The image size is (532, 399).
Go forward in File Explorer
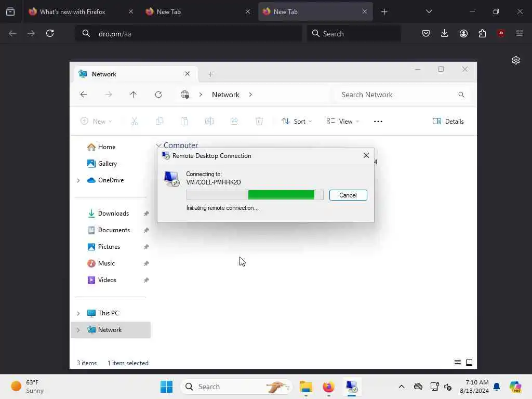(x=109, y=95)
